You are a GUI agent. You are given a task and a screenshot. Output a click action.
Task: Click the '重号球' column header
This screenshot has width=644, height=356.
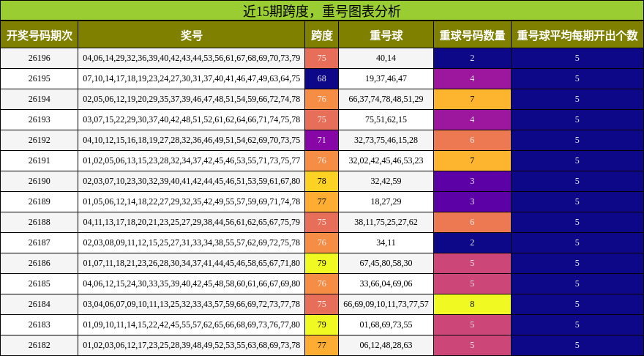(x=386, y=35)
